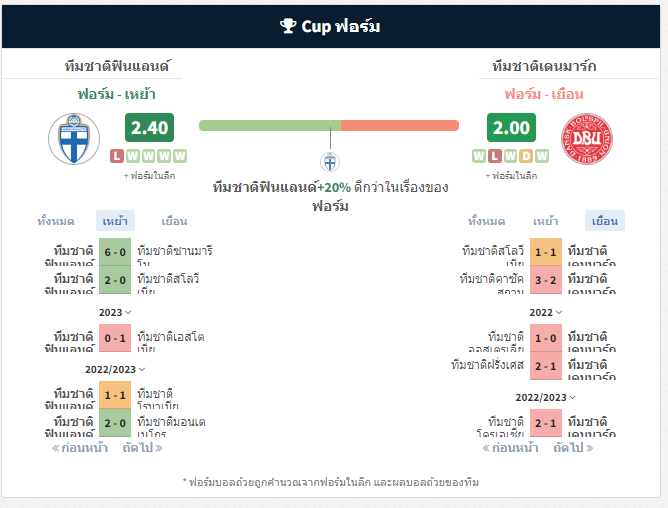Click ก่อนหน้า link under Denmark results
The height and width of the screenshot is (508, 668).
[510, 448]
